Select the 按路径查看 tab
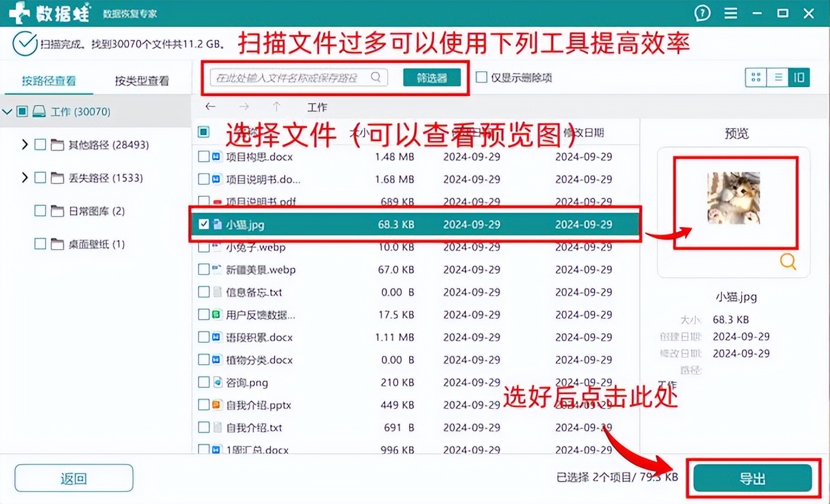830x504 pixels. point(49,81)
